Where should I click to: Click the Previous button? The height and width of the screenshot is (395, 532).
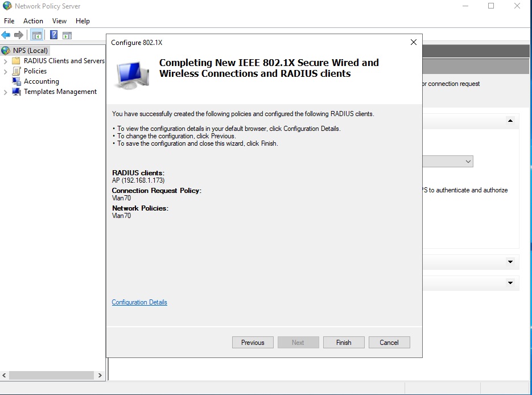pos(253,343)
